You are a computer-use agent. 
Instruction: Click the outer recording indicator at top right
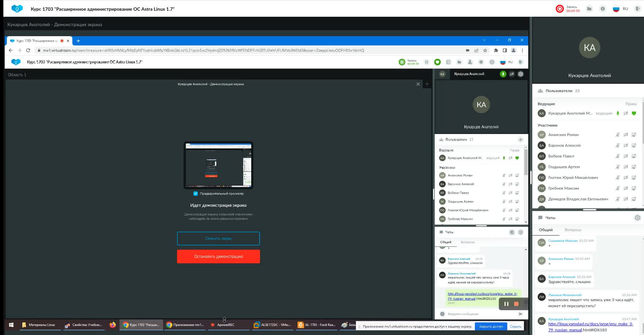(559, 9)
